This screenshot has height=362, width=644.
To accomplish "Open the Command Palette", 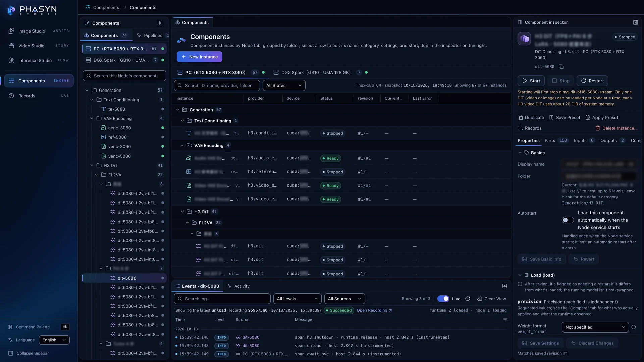I will [x=38, y=327].
